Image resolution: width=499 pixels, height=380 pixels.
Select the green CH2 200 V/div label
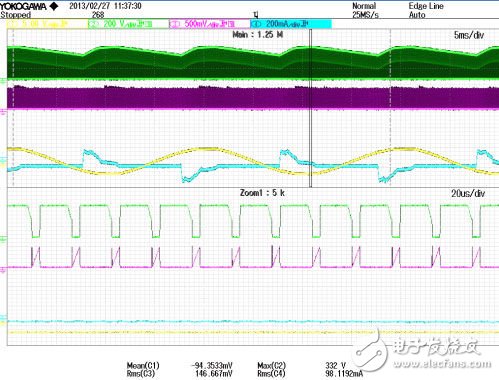(x=128, y=24)
